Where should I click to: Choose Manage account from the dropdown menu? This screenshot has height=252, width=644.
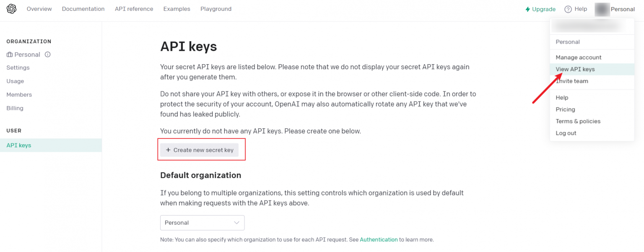tap(578, 57)
